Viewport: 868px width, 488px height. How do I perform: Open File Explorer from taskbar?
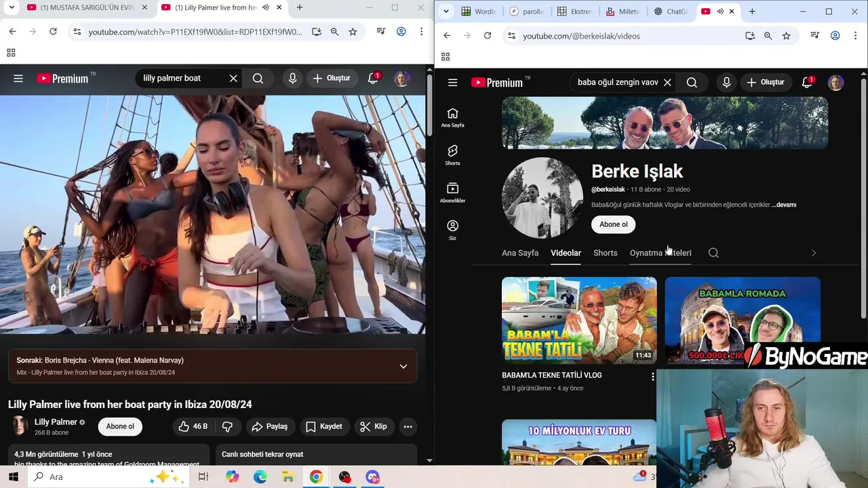[288, 476]
